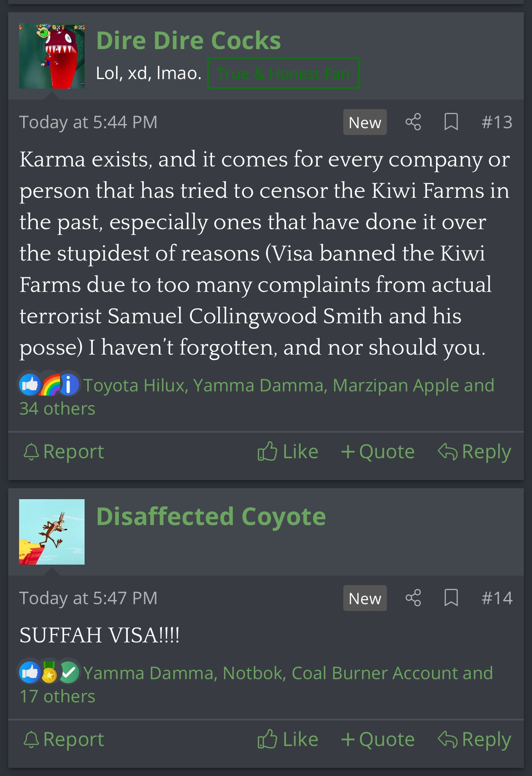Open Dire Dire Cocks avatar
Screen dimensions: 532x776
[52, 56]
